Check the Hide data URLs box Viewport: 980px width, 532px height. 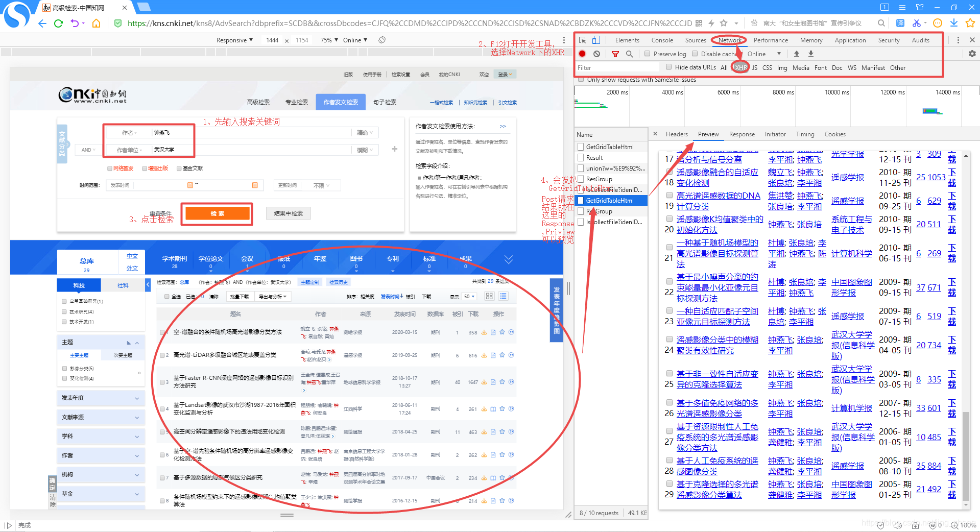coord(668,67)
